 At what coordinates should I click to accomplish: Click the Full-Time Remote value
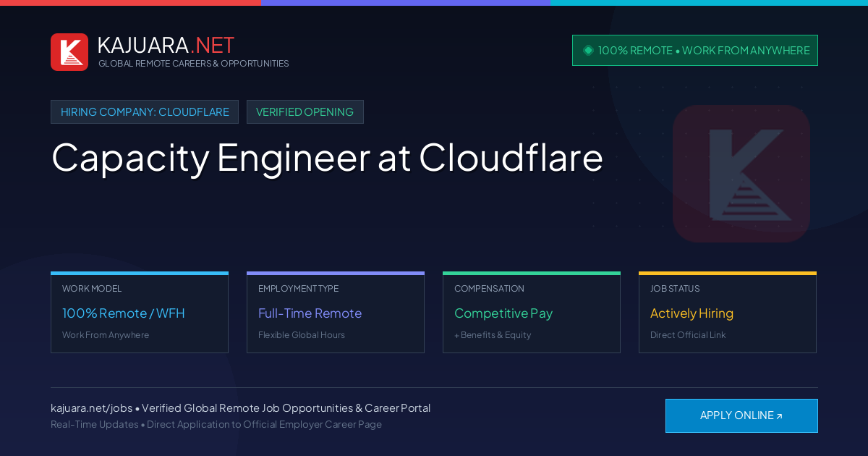tap(310, 313)
